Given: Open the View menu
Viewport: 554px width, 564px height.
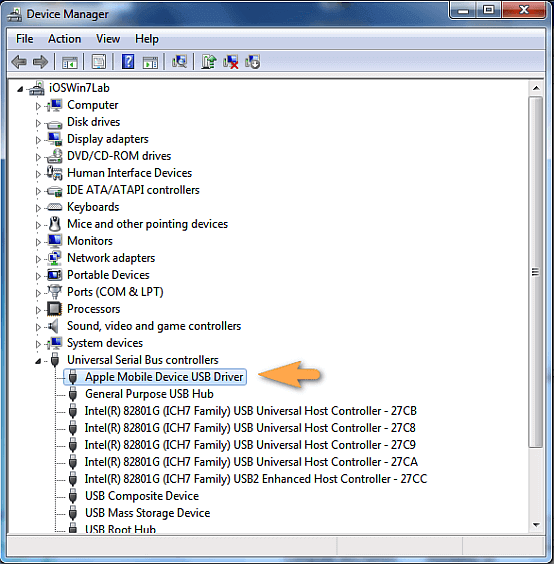Looking at the screenshot, I should coord(108,38).
